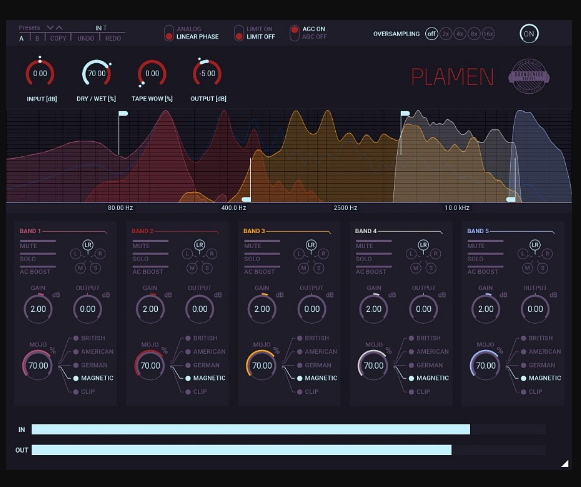Screen dimensions: 581x487
Task: Click the DRY / WET knob
Action: point(96,73)
